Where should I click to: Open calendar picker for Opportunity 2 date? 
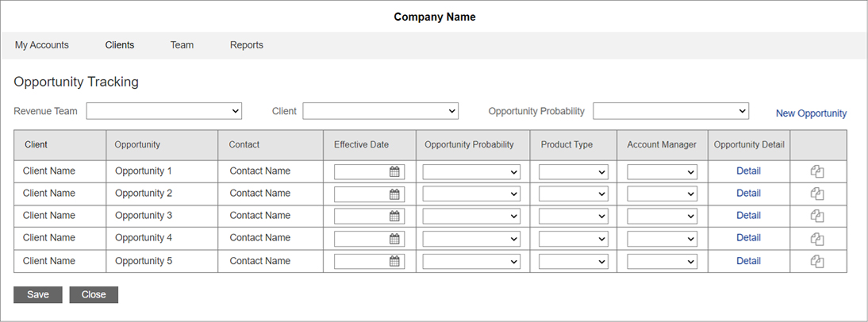pyautogui.click(x=394, y=194)
